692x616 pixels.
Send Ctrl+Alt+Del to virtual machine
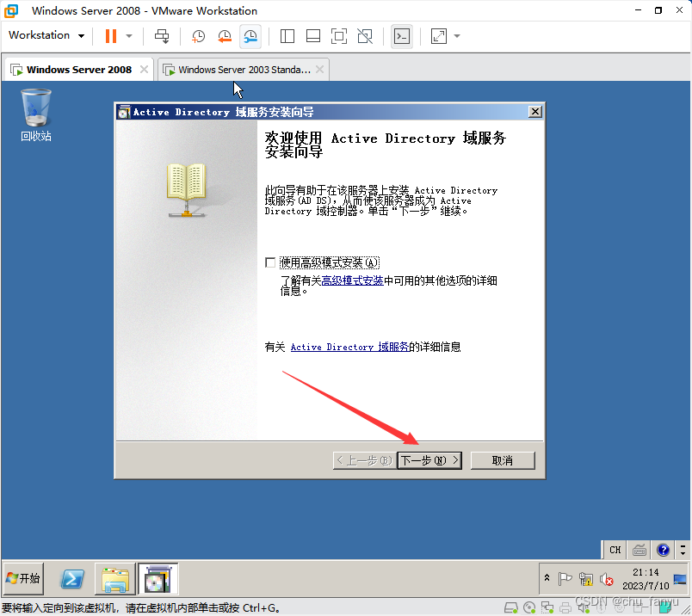click(x=162, y=36)
